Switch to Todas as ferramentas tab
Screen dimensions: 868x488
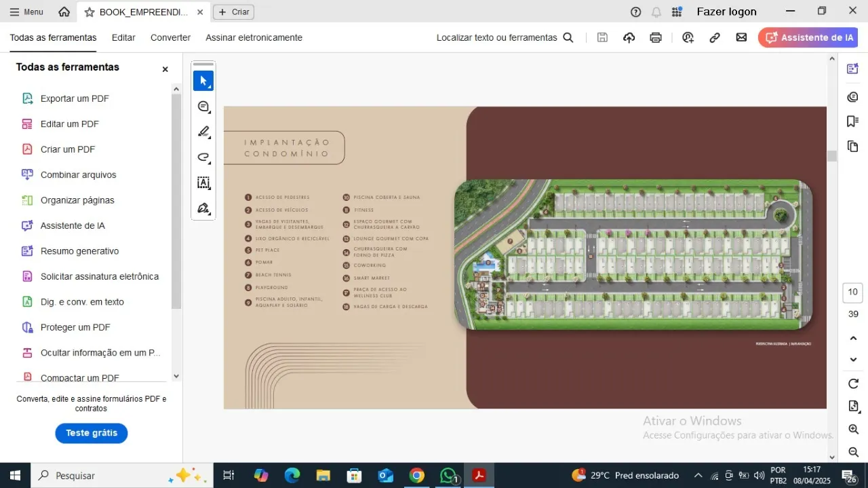click(53, 37)
